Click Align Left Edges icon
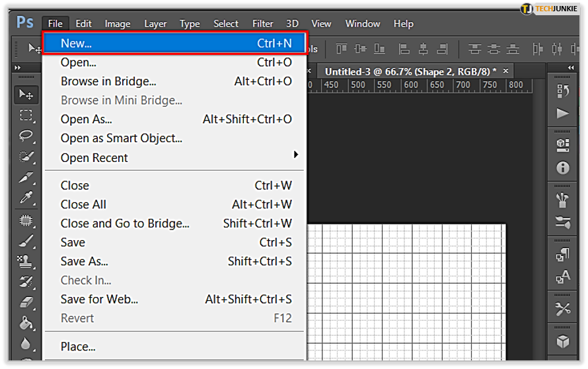The image size is (588, 369). tap(404, 49)
